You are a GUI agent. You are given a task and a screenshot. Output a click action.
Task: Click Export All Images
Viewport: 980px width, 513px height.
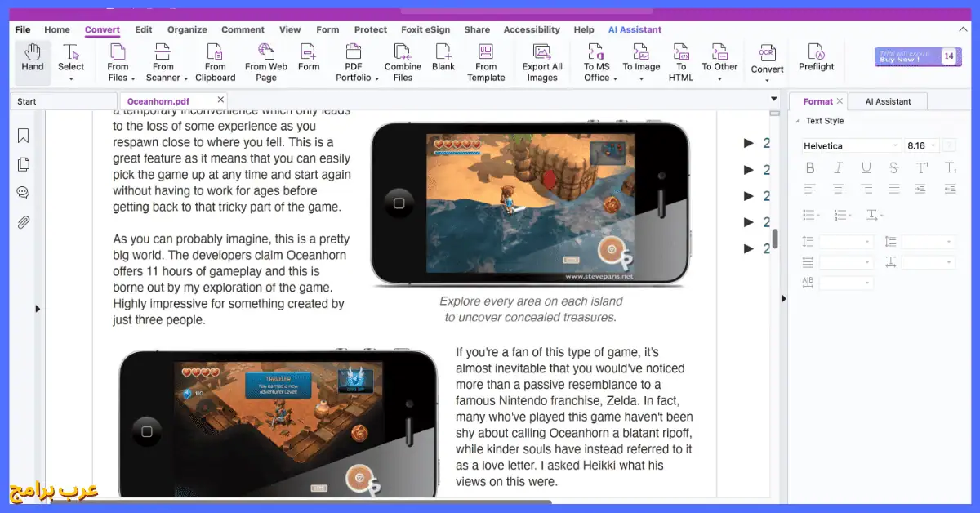(542, 62)
